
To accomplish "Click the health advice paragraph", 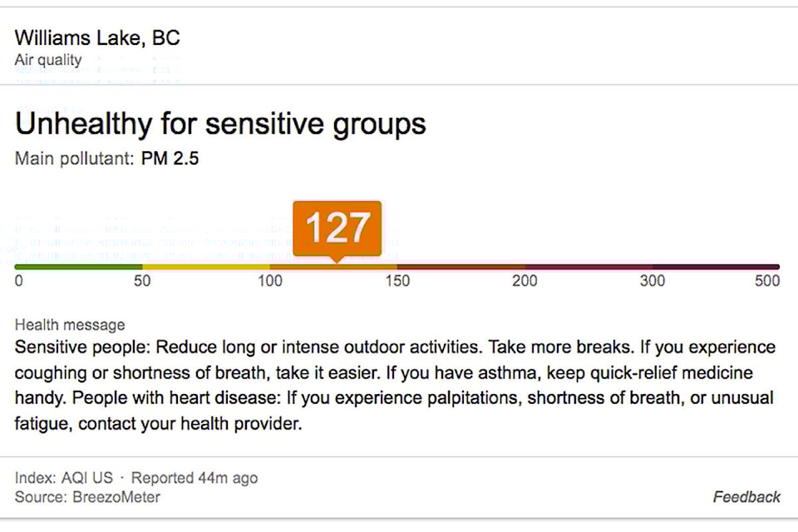I will [395, 386].
